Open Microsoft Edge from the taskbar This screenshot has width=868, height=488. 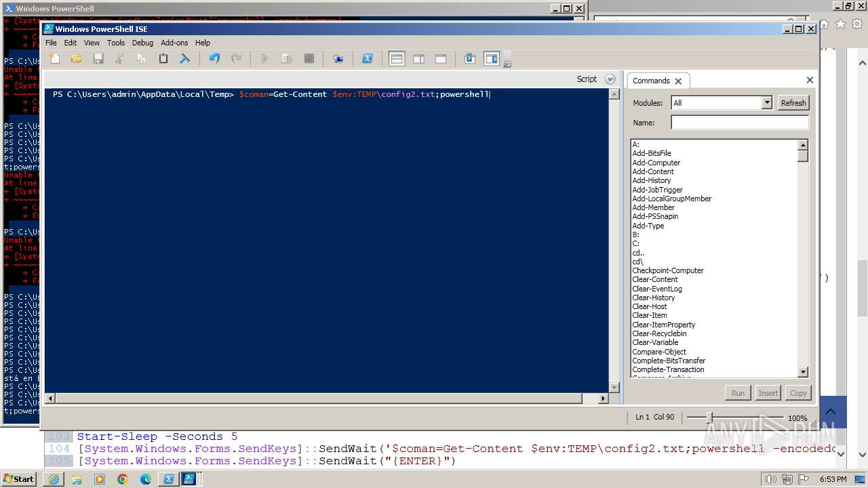145,479
